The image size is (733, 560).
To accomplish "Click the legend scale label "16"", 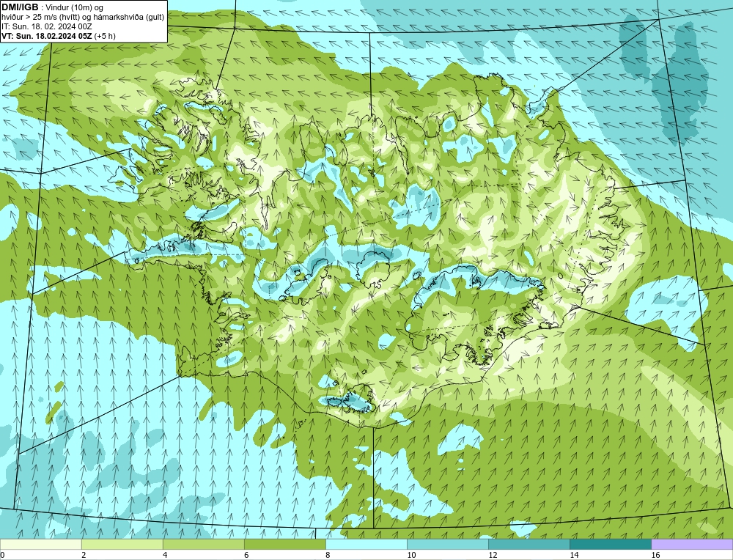I will 655,555.
